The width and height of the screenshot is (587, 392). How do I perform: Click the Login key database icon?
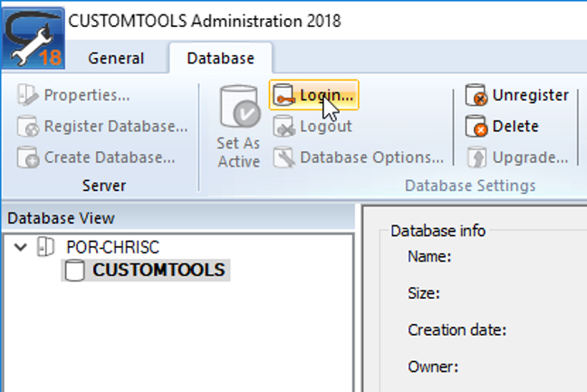click(284, 95)
